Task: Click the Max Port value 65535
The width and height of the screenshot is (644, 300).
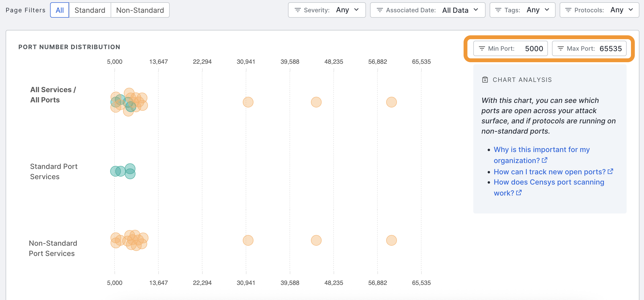Action: [611, 49]
